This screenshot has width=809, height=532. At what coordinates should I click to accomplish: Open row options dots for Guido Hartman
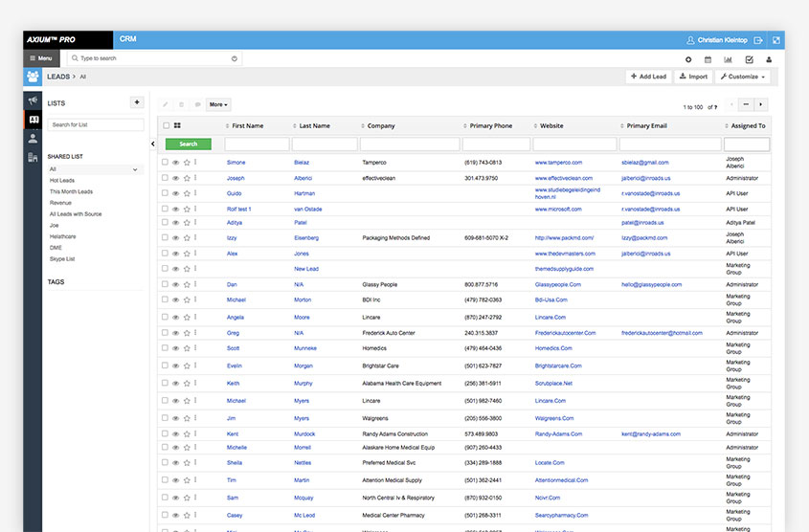pyautogui.click(x=195, y=192)
